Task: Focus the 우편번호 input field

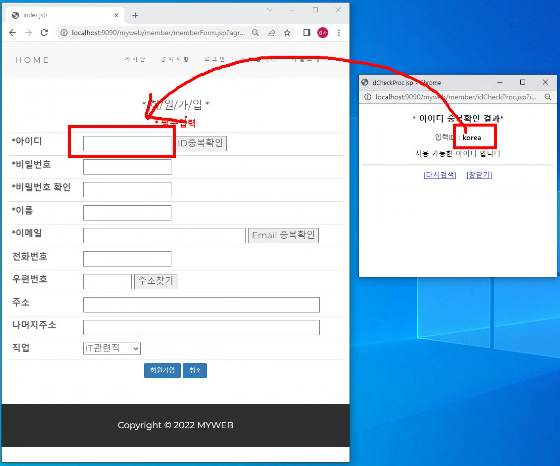Action: point(108,281)
